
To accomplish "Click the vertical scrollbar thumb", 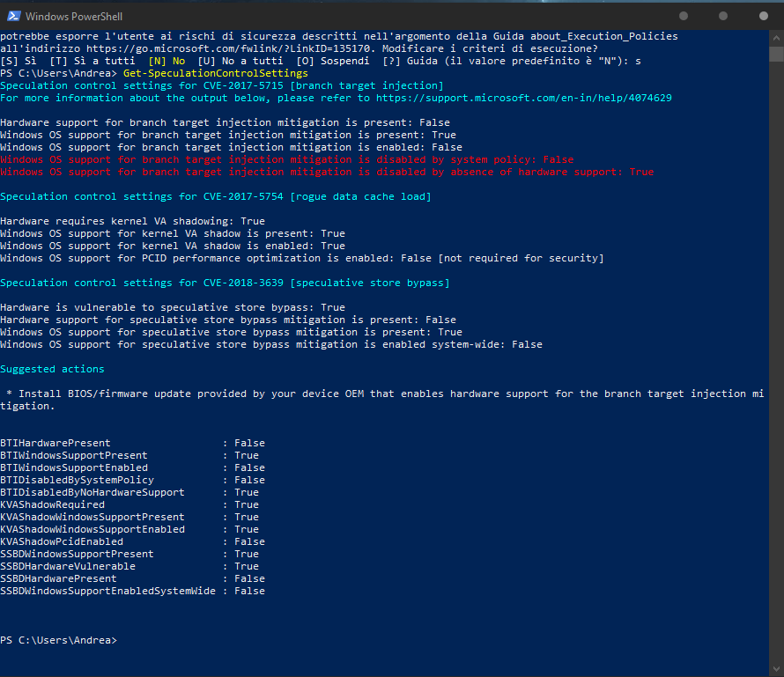I will 776,54.
